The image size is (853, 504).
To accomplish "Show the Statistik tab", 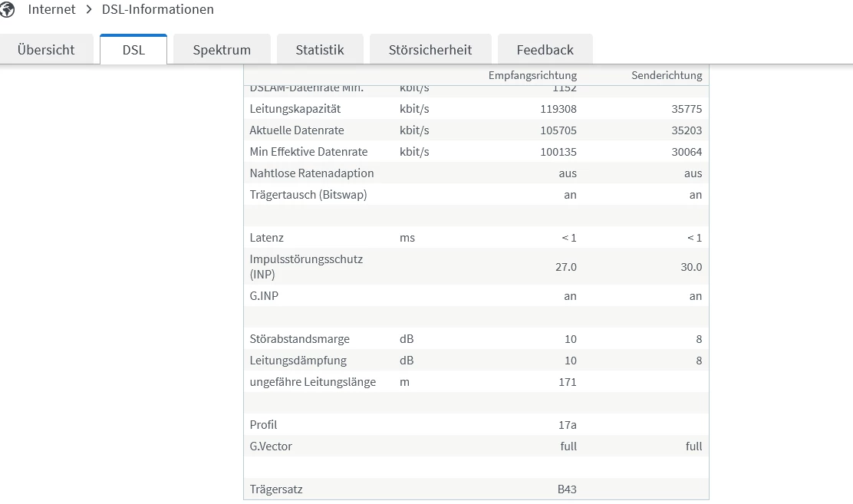I will [320, 50].
